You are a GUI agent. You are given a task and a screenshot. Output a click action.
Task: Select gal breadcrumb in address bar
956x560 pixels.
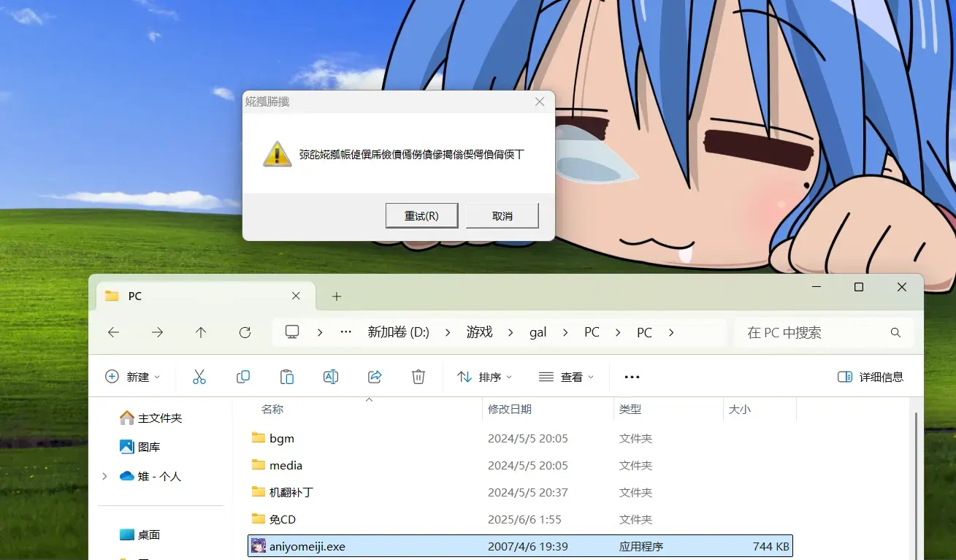click(538, 332)
